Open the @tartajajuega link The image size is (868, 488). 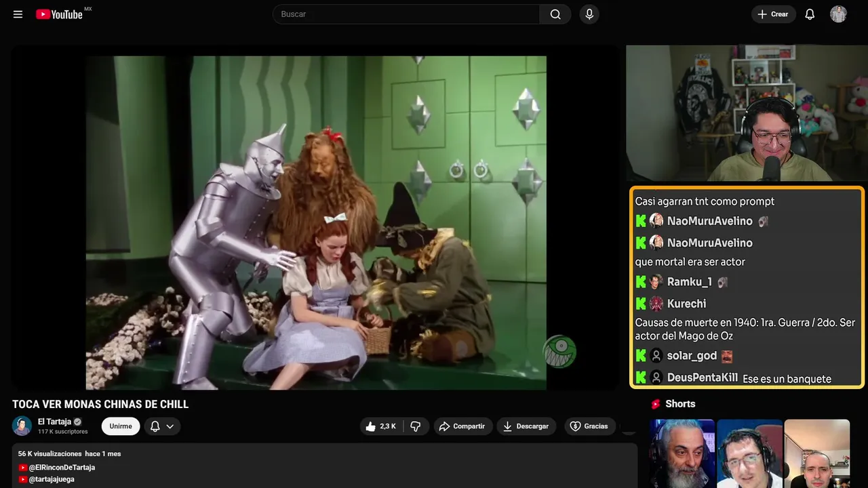[52, 479]
